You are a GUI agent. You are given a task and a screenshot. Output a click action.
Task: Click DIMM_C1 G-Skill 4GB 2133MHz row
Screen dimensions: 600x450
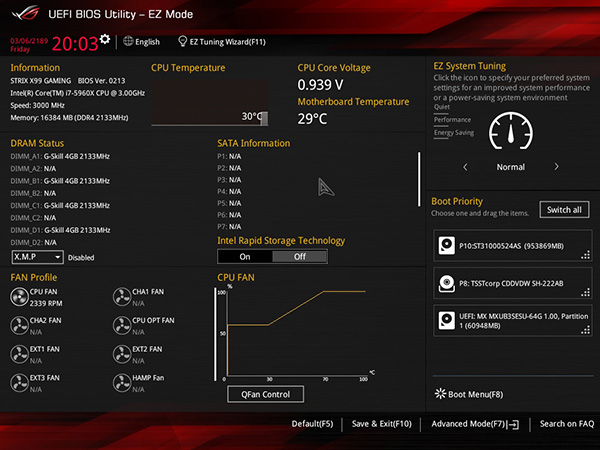click(60, 205)
